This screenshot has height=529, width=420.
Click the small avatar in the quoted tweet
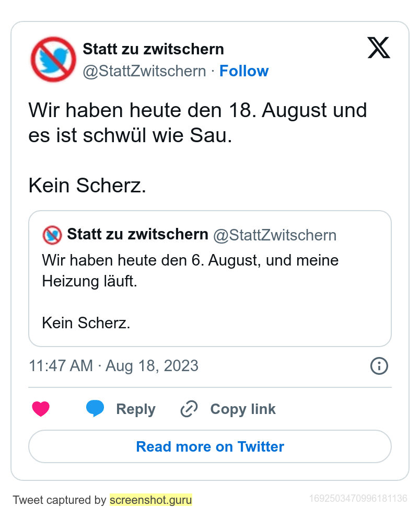(x=52, y=235)
